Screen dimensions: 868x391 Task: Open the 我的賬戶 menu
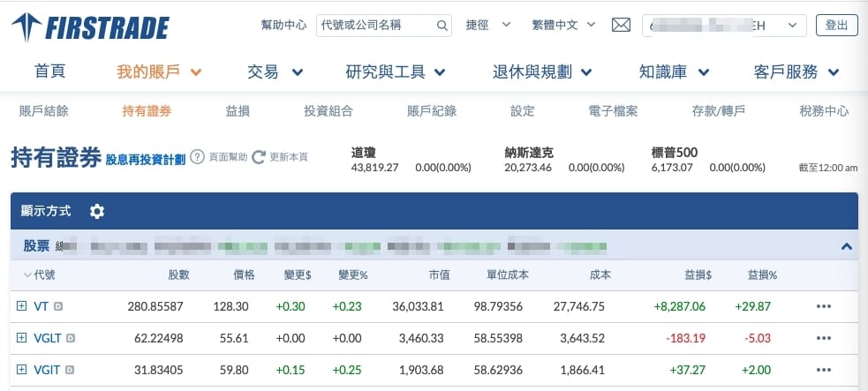point(159,71)
